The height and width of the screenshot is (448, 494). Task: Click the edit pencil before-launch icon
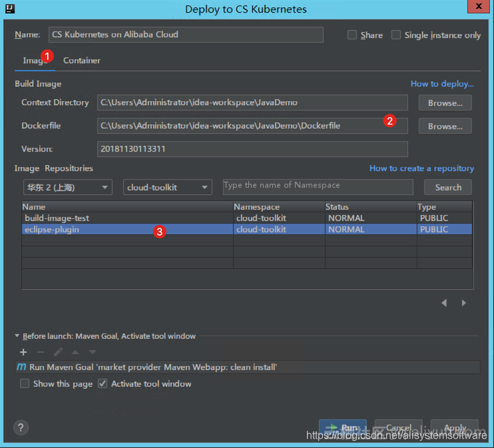(58, 351)
